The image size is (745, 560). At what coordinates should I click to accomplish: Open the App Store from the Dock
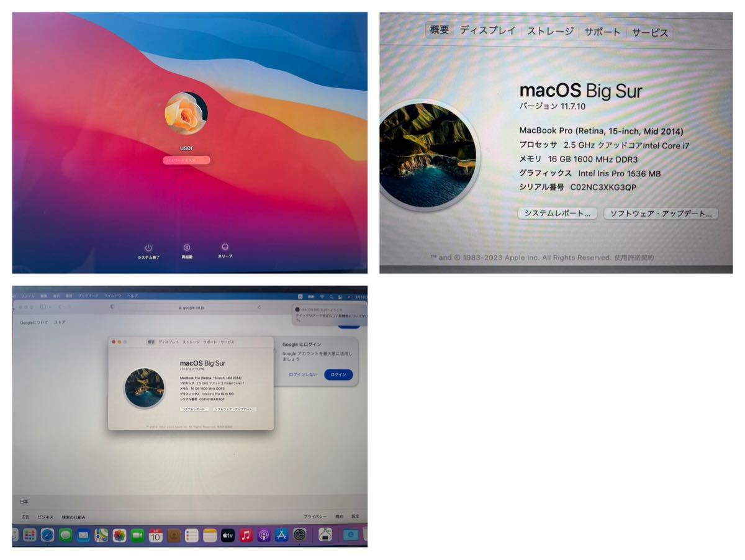(282, 535)
